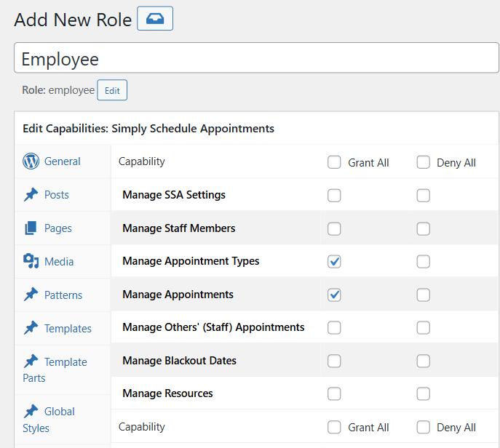
Task: Click the Manage SSA Settings label
Action: [174, 195]
